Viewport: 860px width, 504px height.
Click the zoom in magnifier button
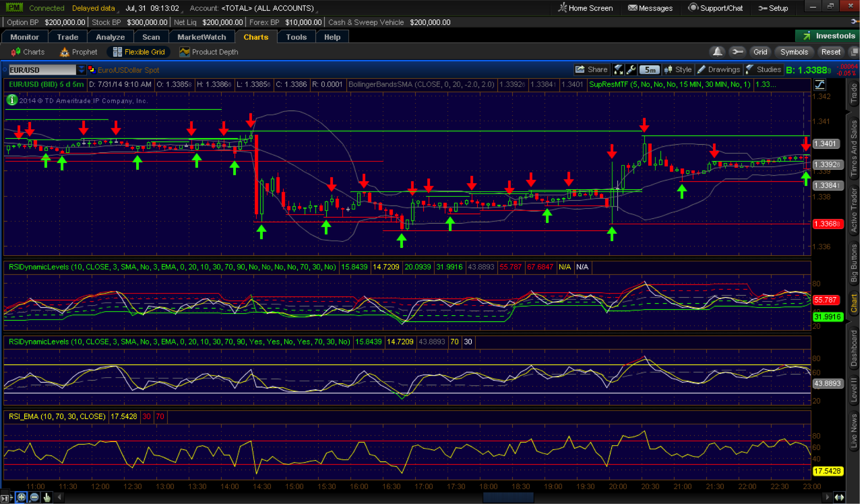[x=21, y=498]
